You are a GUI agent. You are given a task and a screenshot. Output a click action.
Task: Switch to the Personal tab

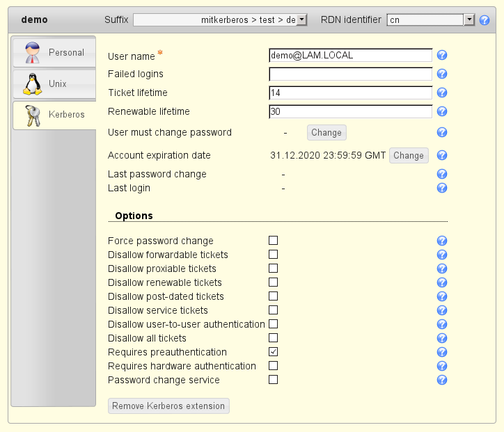pyautogui.click(x=54, y=52)
